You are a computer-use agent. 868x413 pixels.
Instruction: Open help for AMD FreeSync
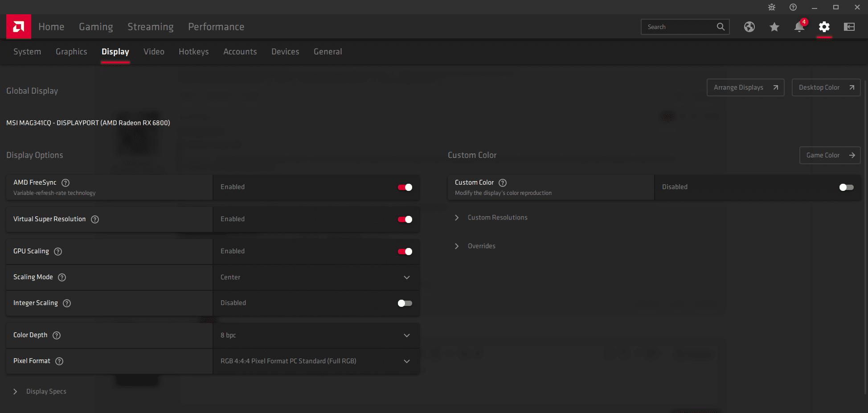tap(66, 182)
